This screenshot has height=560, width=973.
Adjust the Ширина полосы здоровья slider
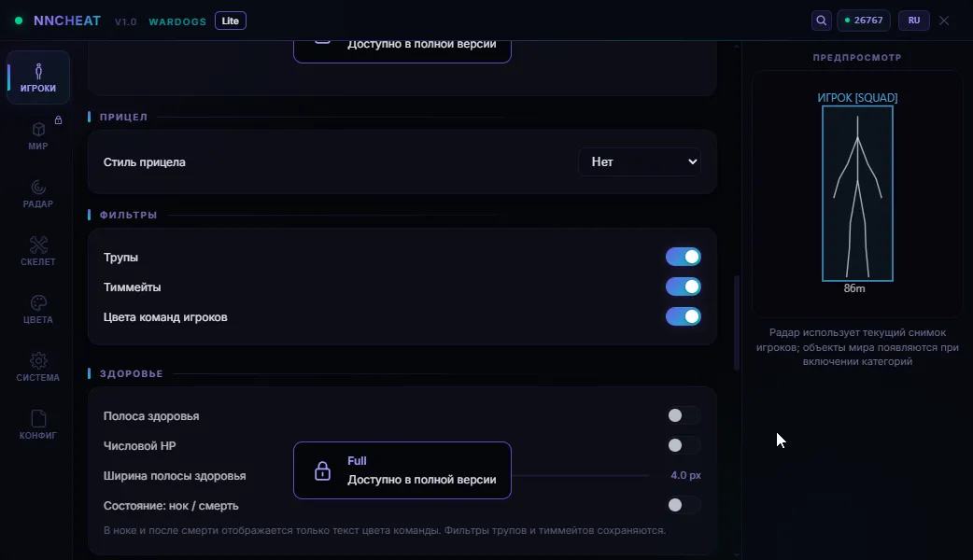click(581, 476)
